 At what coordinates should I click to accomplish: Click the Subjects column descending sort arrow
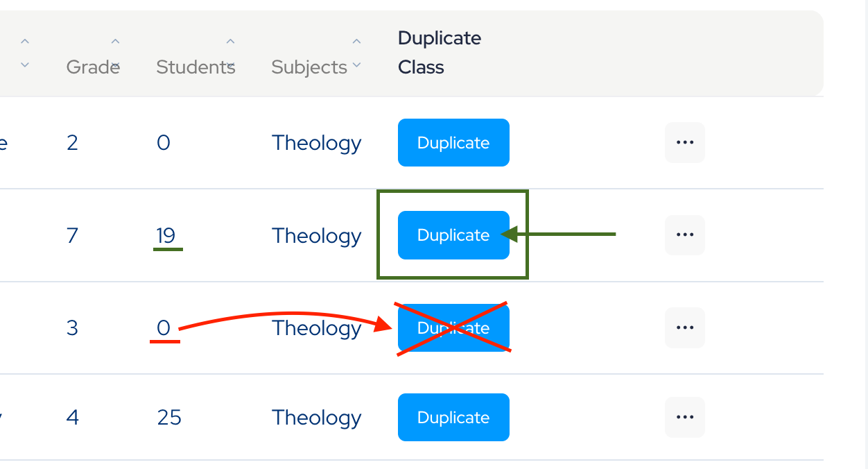(356, 65)
